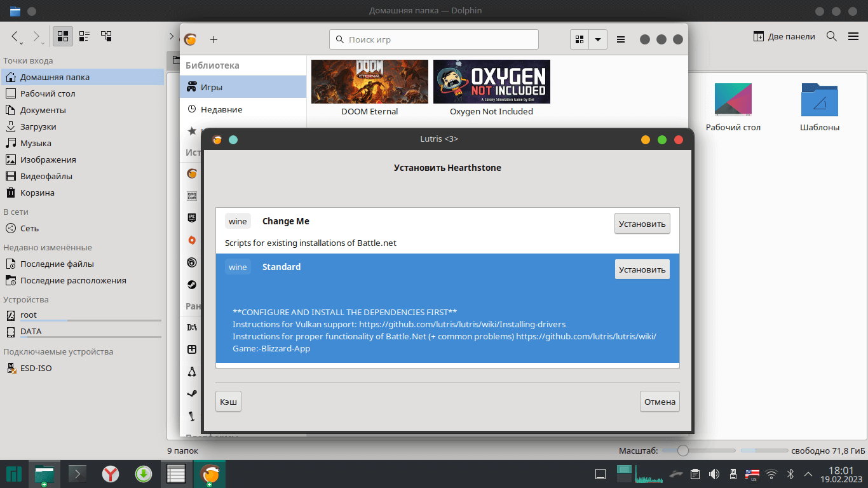The height and width of the screenshot is (488, 868).
Task: Select Шаблоны folder in Dolphin
Action: [x=820, y=107]
